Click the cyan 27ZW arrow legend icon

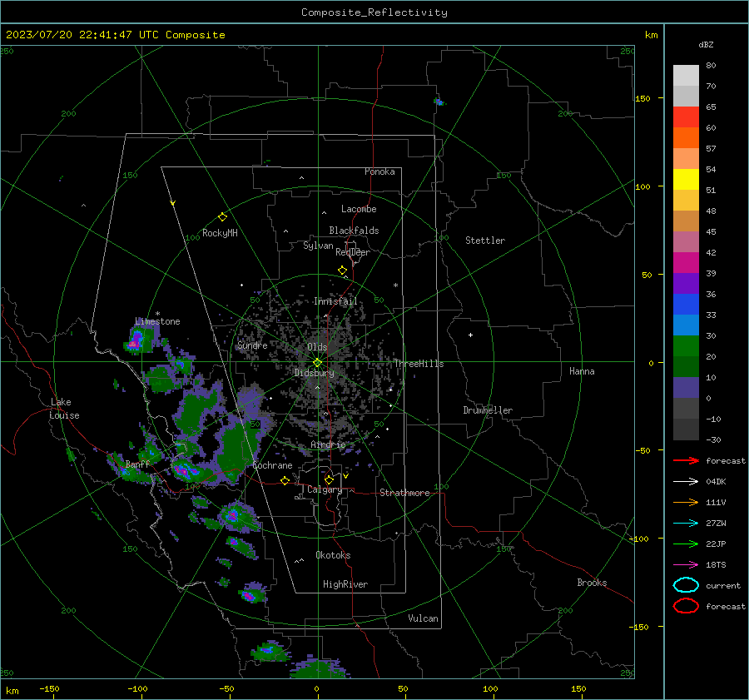(686, 524)
